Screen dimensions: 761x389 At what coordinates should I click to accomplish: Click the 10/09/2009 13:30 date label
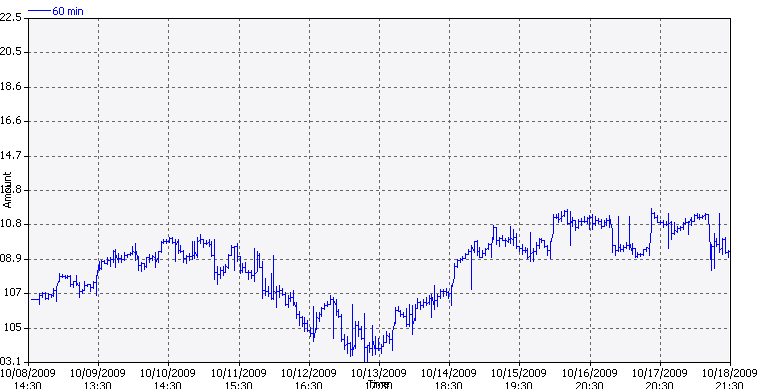click(98, 379)
